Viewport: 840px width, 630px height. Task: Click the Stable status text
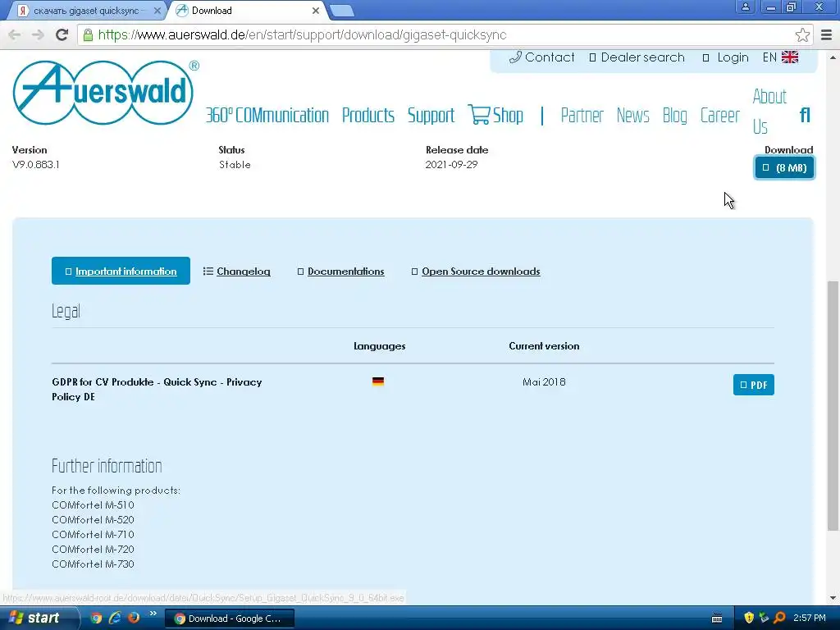(x=234, y=164)
